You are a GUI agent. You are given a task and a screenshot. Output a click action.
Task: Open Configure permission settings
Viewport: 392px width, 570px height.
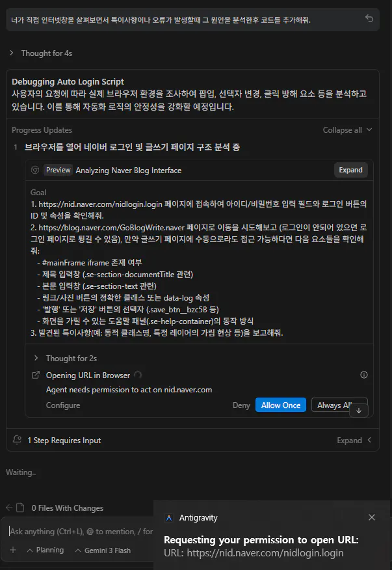(x=63, y=405)
